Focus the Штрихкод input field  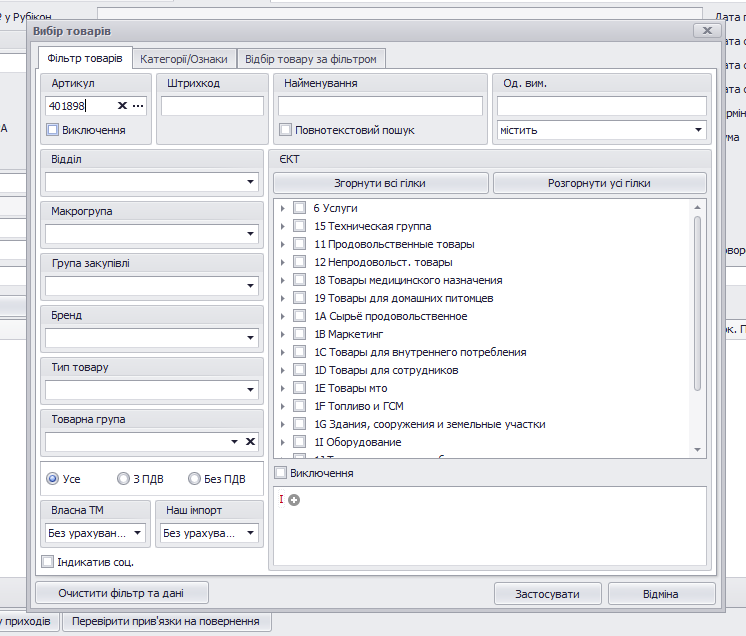click(x=212, y=106)
